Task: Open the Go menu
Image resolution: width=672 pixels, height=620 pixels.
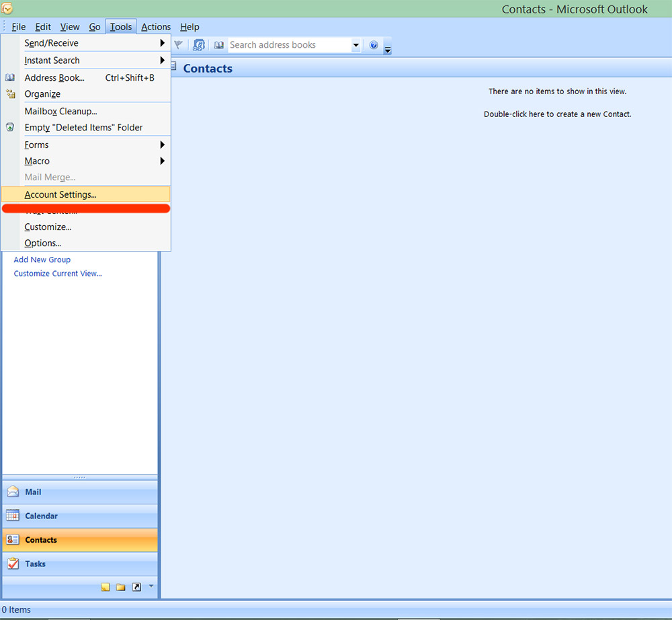Action: pos(95,27)
